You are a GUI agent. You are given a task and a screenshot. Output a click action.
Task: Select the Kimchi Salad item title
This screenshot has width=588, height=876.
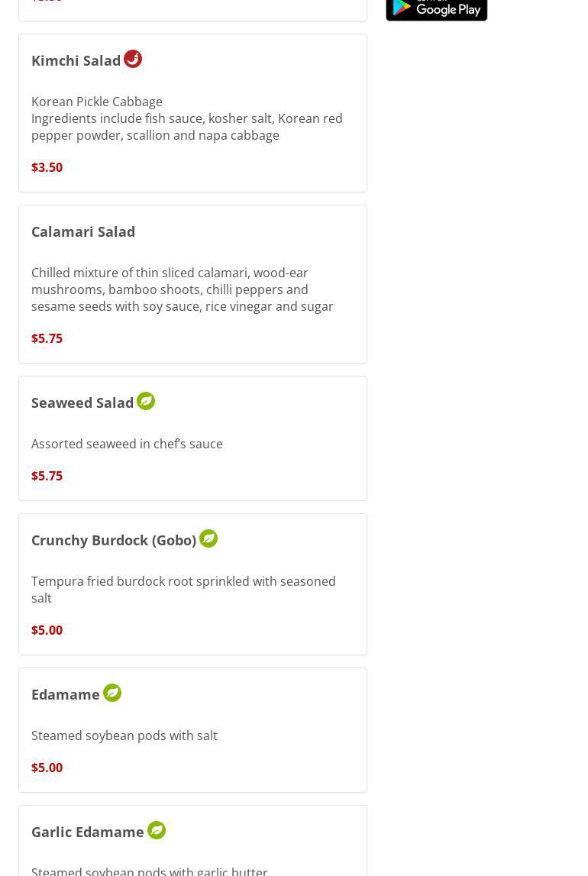click(x=76, y=60)
